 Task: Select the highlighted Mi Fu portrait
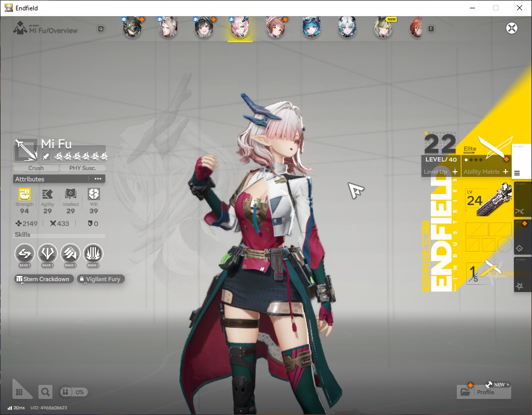pyautogui.click(x=240, y=27)
